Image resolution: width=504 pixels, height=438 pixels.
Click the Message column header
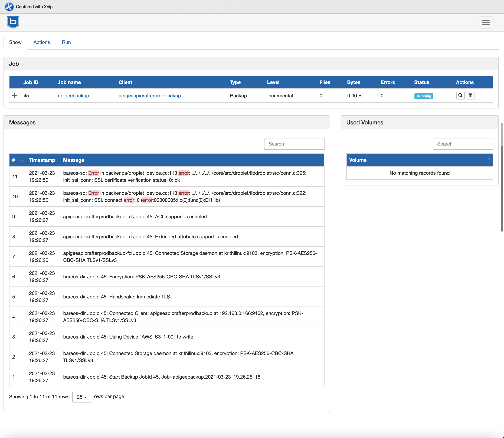[x=74, y=160]
